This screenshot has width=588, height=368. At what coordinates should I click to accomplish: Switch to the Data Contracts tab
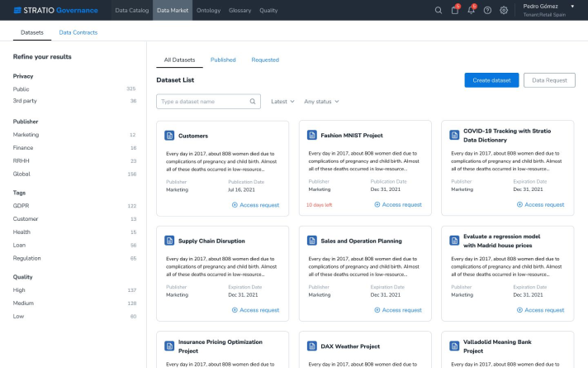[78, 32]
